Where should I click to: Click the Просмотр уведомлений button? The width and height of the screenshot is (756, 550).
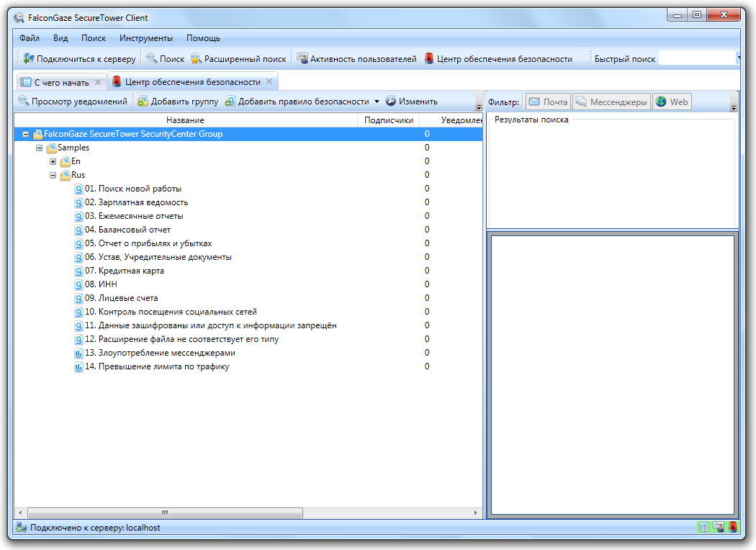(x=73, y=102)
